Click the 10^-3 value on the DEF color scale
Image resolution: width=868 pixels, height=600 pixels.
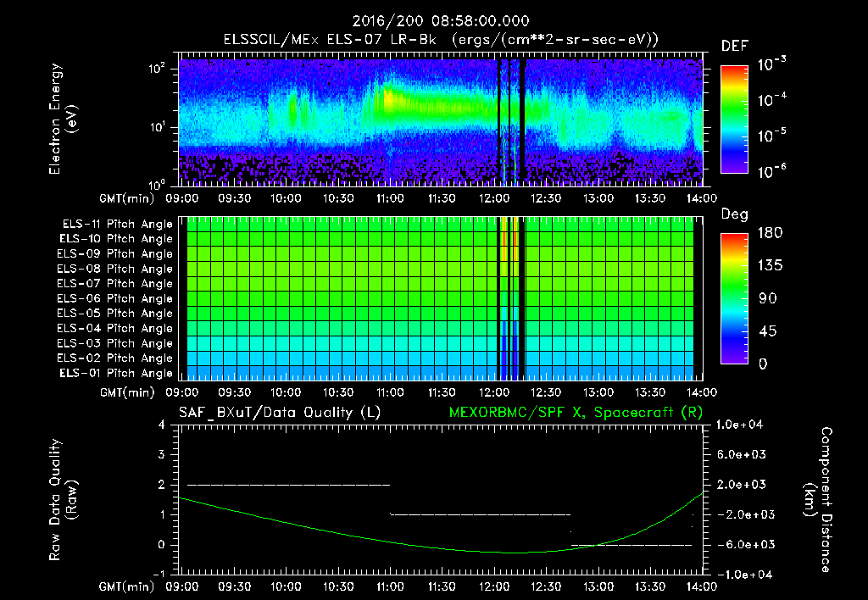point(771,64)
